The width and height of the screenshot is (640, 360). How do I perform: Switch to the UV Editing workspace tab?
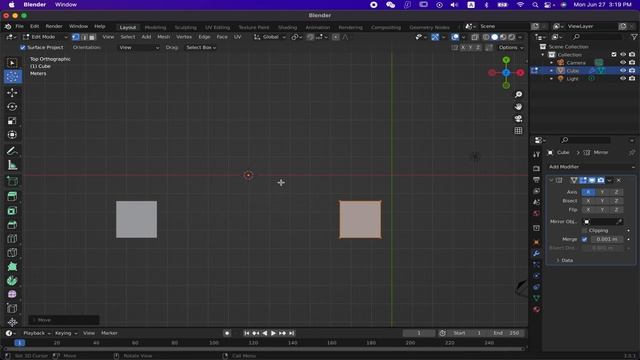218,27
